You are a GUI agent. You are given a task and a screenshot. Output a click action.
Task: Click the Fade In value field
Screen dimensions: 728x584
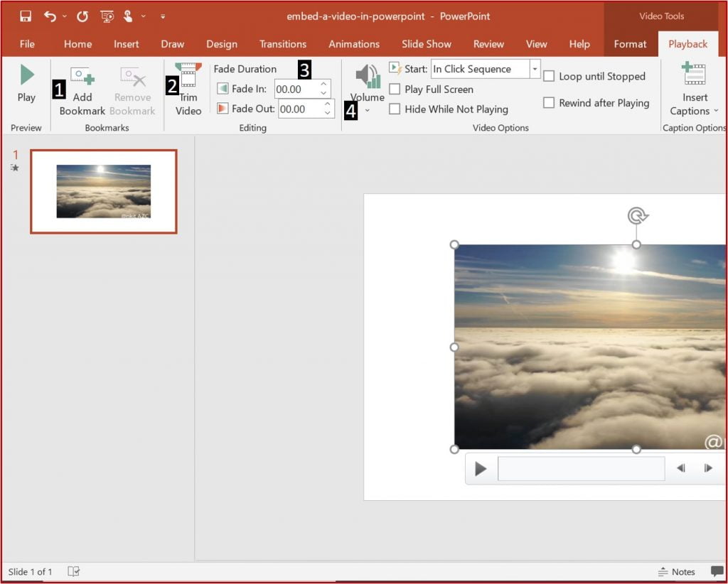[x=296, y=89]
